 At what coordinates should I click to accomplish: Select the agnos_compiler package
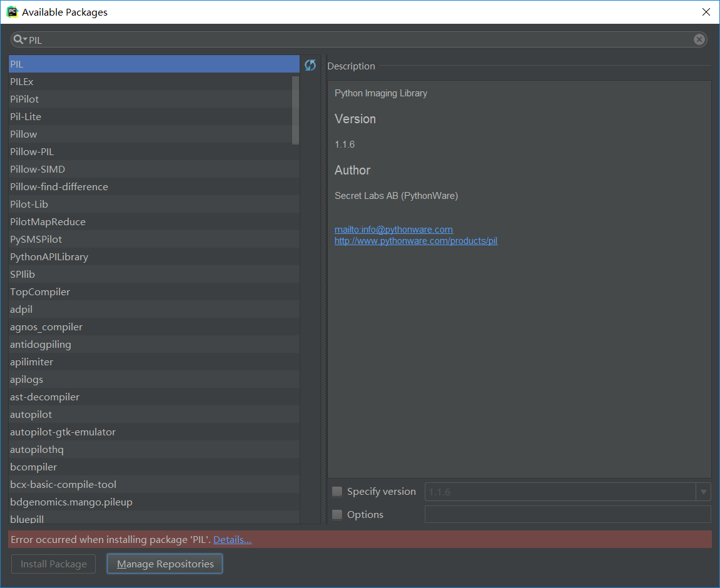coord(154,327)
